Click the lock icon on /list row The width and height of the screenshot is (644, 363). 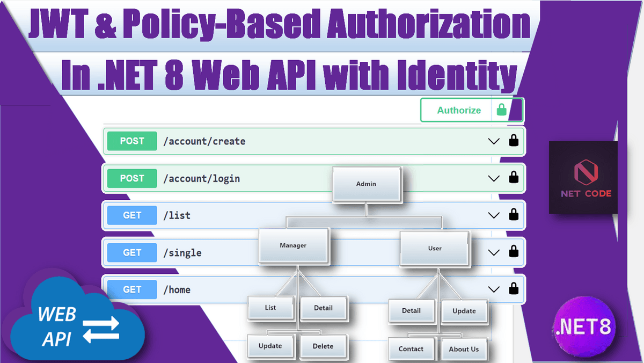pos(514,215)
